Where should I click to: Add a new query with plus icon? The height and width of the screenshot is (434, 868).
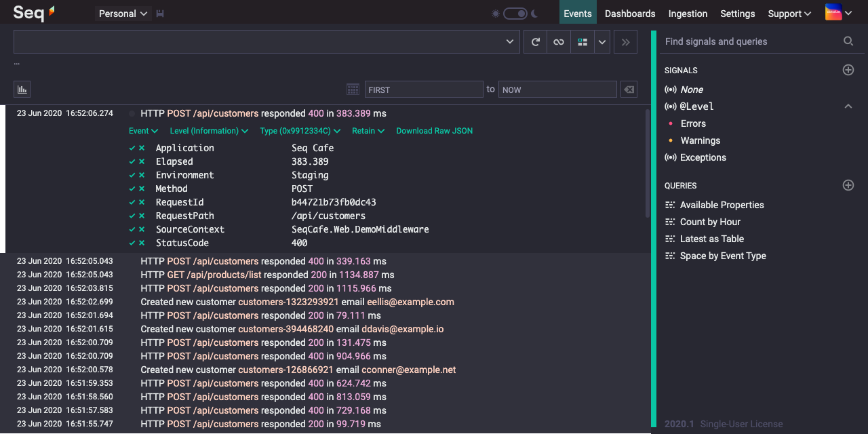click(848, 185)
